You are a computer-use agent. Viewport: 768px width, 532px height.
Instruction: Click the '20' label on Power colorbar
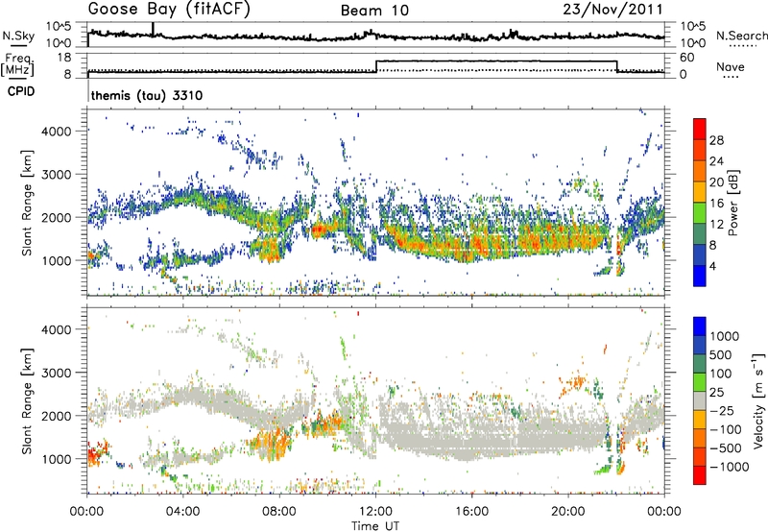716,182
